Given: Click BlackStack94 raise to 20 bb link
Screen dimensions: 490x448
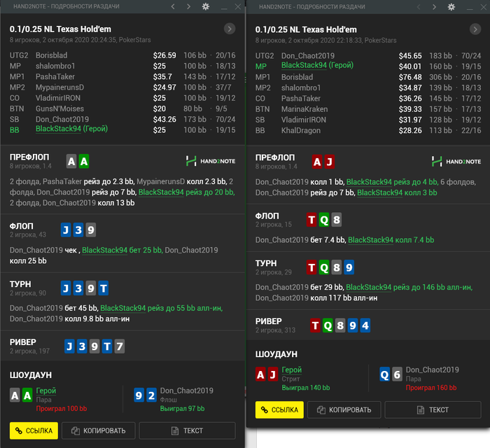Looking at the screenshot, I should point(187,192).
